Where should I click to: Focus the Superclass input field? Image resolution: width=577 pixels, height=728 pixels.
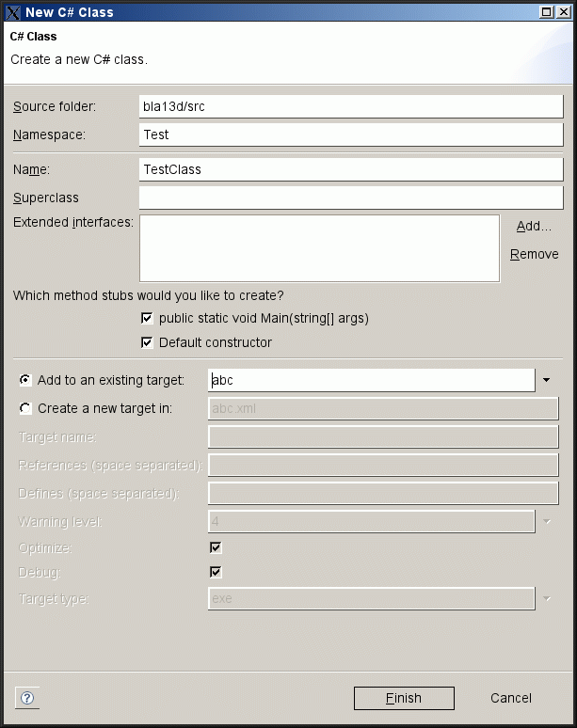click(x=350, y=198)
